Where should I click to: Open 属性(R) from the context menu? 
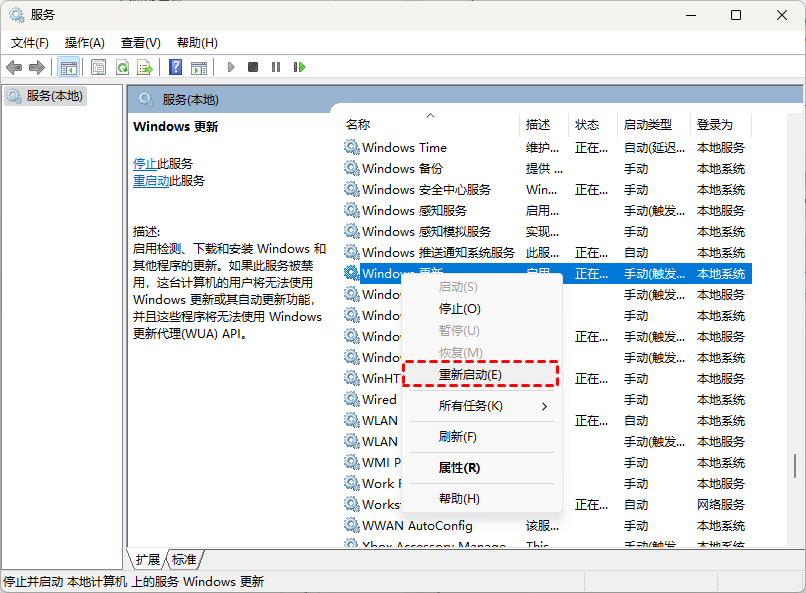[460, 468]
